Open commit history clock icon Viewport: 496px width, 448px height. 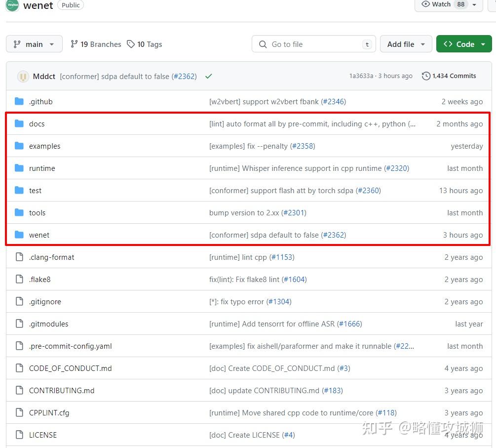pyautogui.click(x=426, y=76)
